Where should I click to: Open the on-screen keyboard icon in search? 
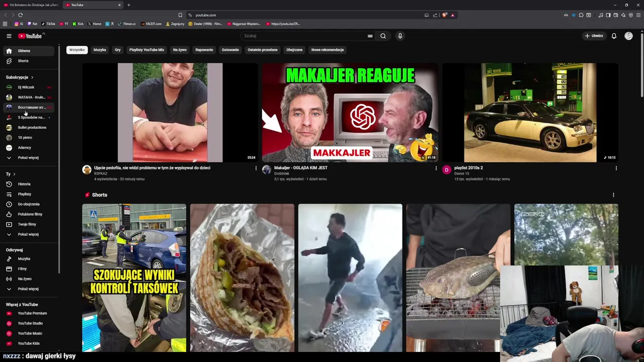click(370, 36)
